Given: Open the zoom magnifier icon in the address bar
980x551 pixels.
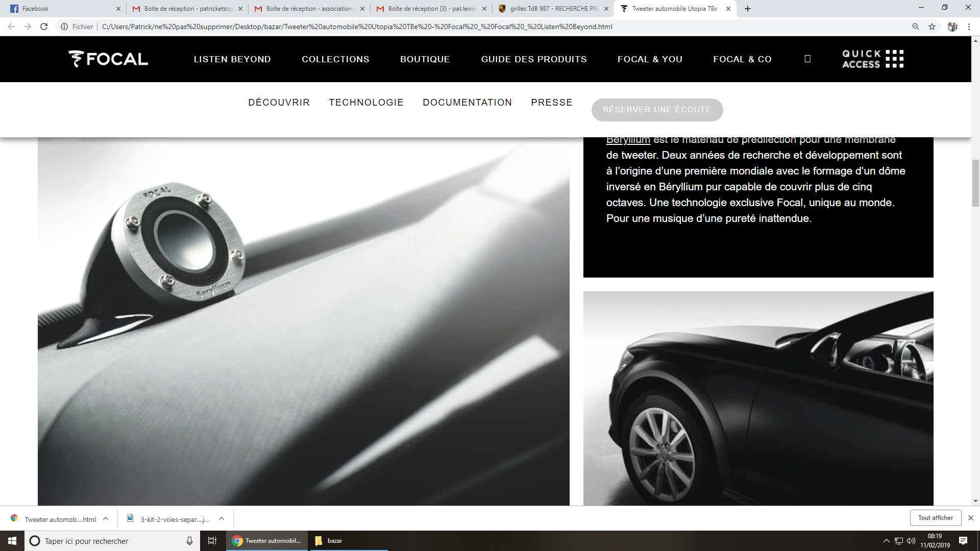Looking at the screenshot, I should (916, 27).
